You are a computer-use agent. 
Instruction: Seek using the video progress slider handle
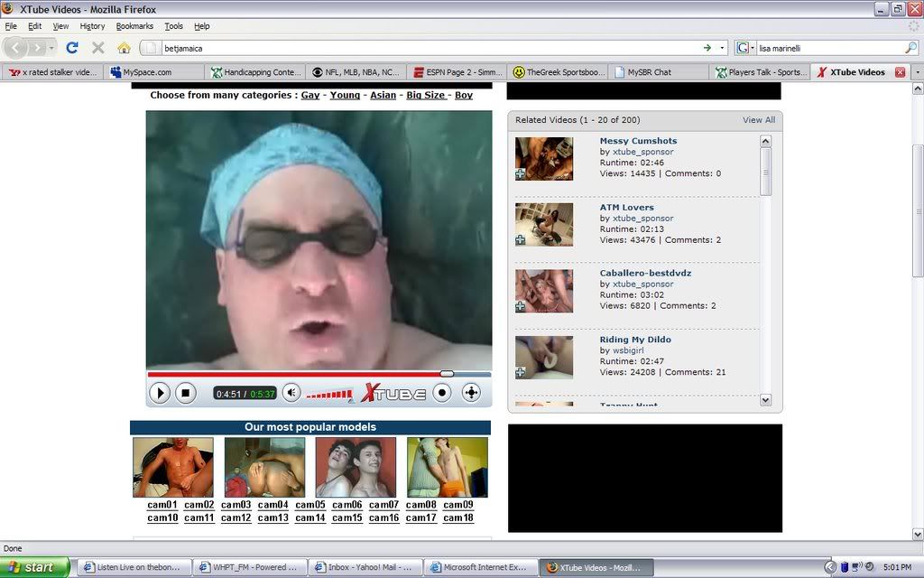447,373
